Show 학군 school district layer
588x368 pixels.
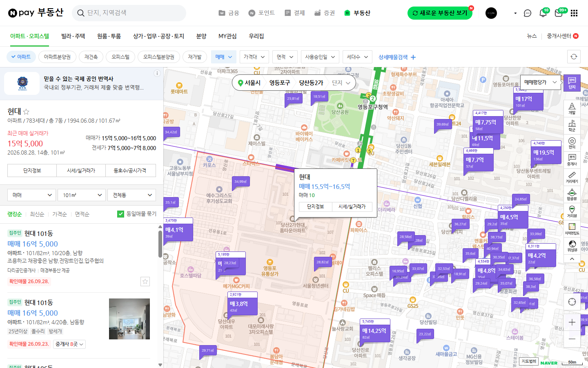click(572, 126)
